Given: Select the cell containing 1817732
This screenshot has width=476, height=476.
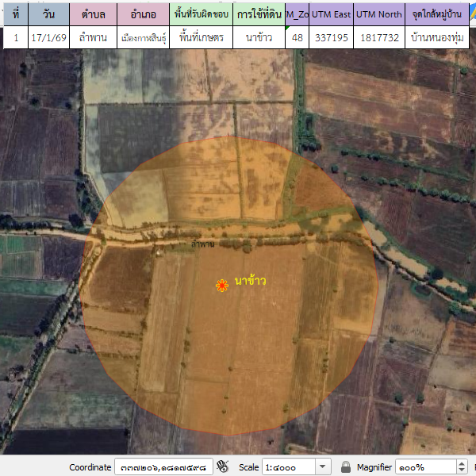Looking at the screenshot, I should [378, 37].
